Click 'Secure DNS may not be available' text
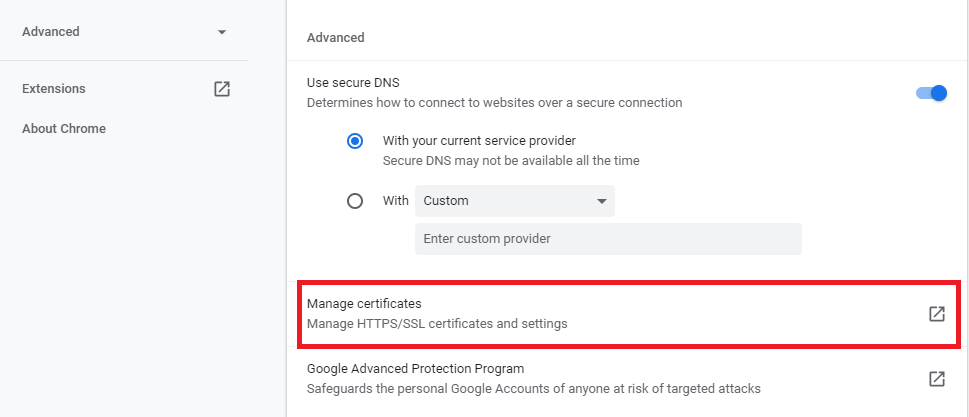This screenshot has width=969, height=417. pos(511,160)
